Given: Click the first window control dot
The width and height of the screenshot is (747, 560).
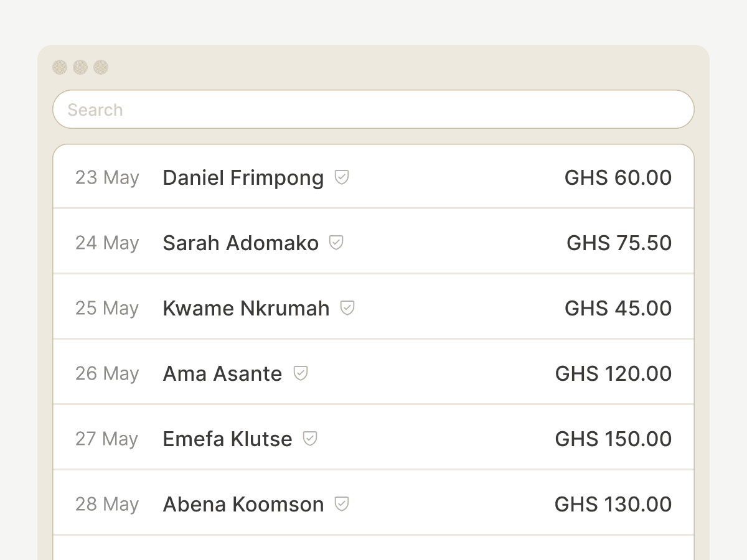Looking at the screenshot, I should (60, 67).
